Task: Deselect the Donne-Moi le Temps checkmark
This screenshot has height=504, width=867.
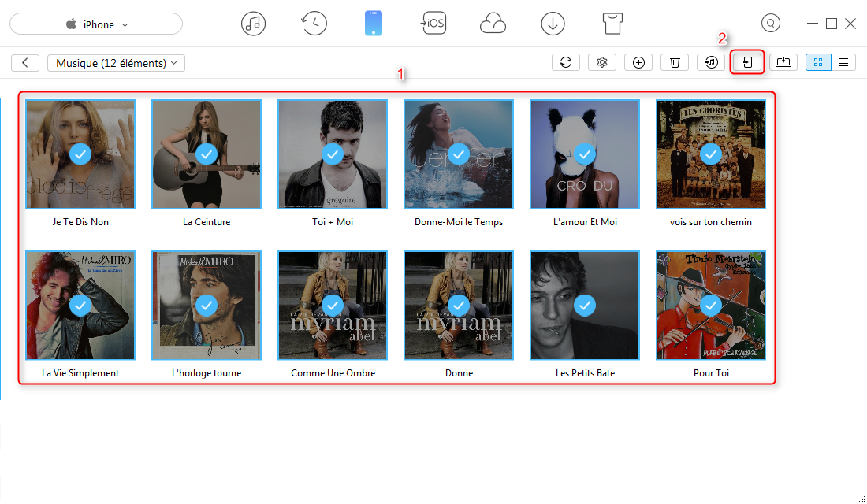Action: [x=459, y=154]
